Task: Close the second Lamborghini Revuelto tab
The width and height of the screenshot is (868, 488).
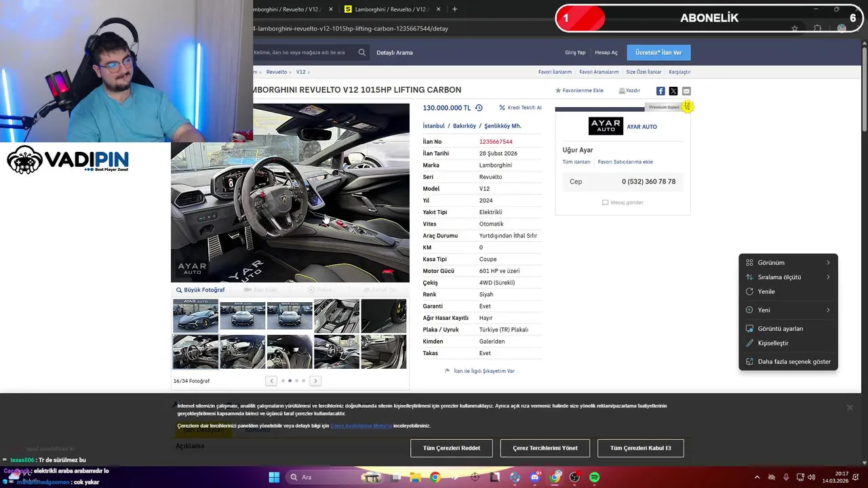Action: pos(439,9)
